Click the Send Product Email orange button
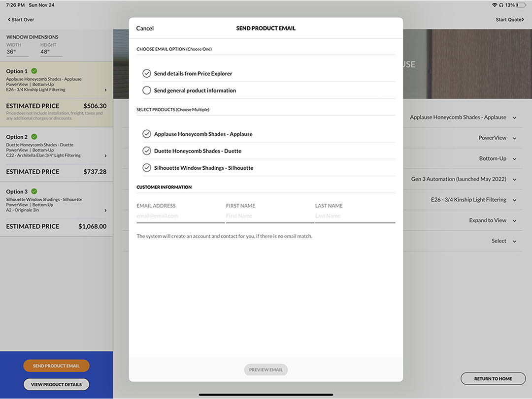Viewport: 532px width, 399px height. pyautogui.click(x=56, y=366)
